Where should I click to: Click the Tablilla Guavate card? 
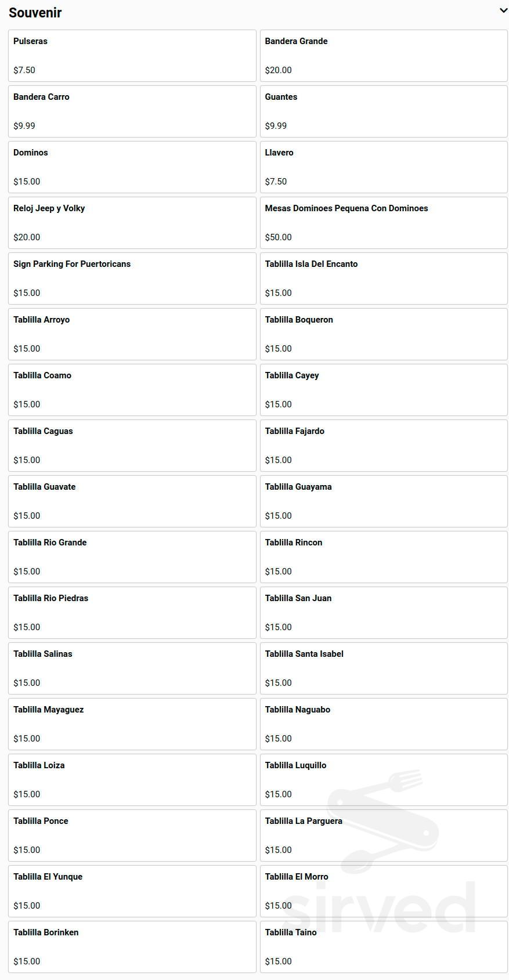pos(132,501)
